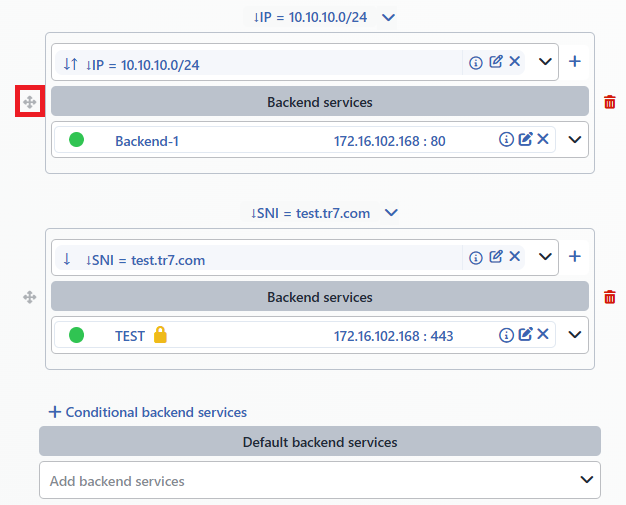Delete the SNI test.tr7.com conditional group
This screenshot has height=505, width=626.
(610, 297)
